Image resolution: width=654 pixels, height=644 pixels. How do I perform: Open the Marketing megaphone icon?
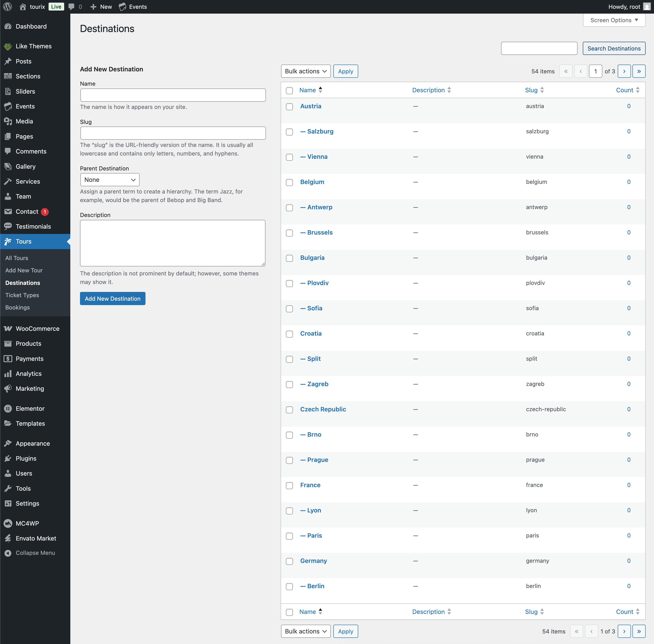click(x=8, y=389)
